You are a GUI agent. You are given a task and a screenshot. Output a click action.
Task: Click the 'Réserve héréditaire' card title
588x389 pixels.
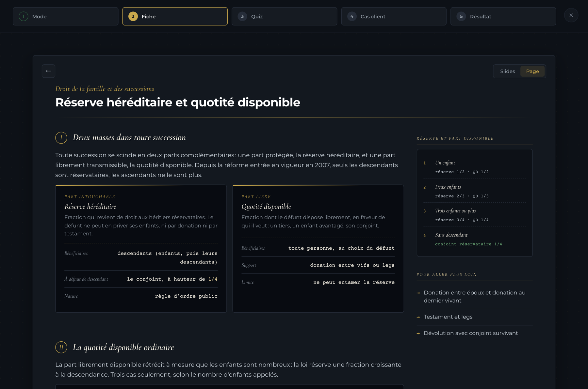coord(90,207)
